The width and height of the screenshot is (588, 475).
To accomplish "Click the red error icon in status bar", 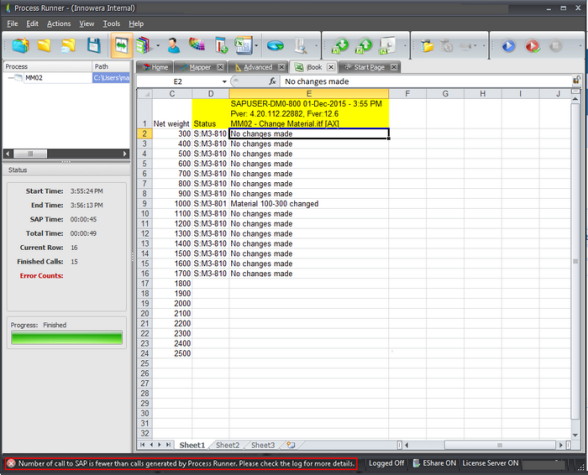I will tap(11, 463).
